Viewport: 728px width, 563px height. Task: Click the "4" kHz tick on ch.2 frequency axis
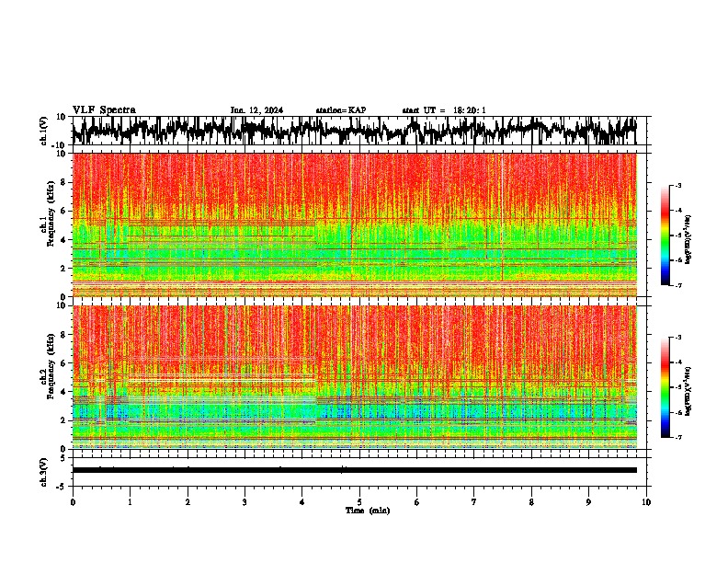pyautogui.click(x=64, y=392)
